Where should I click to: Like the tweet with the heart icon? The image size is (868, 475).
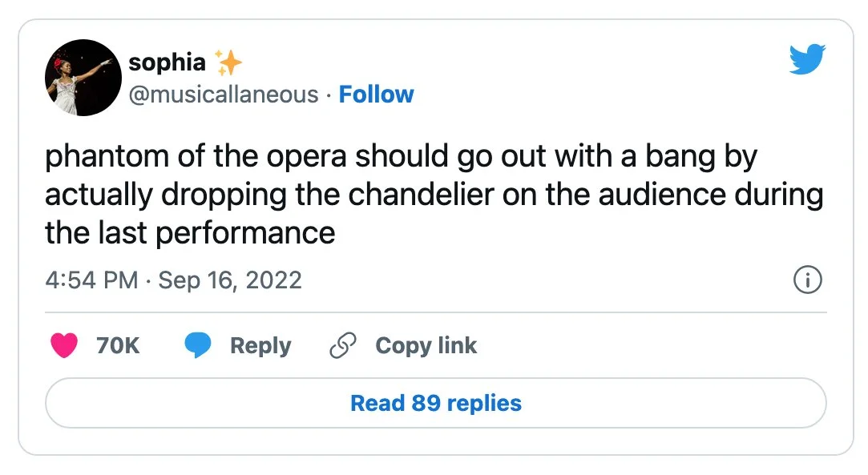coord(64,345)
